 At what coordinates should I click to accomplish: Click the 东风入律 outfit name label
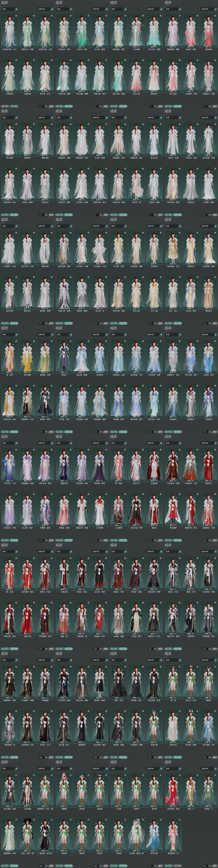coord(136,94)
